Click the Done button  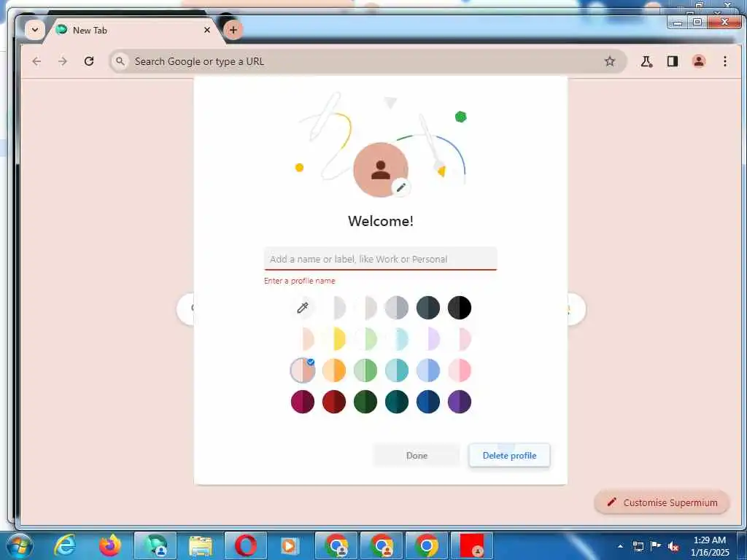pos(417,455)
